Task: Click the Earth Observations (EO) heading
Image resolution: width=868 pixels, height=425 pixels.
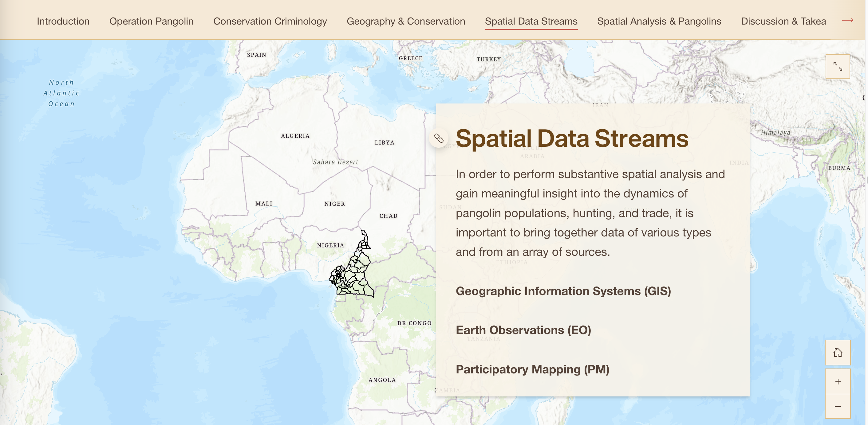Action: 523,330
